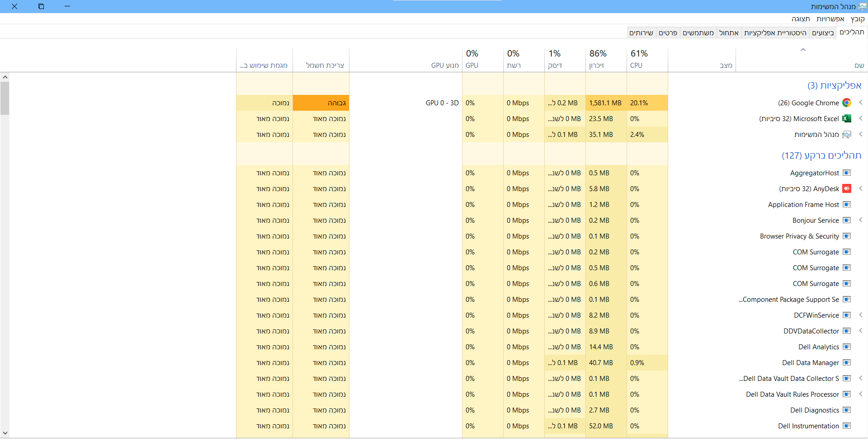
Task: Click the תהליכים ברקע (127) group heading
Action: pyautogui.click(x=821, y=155)
